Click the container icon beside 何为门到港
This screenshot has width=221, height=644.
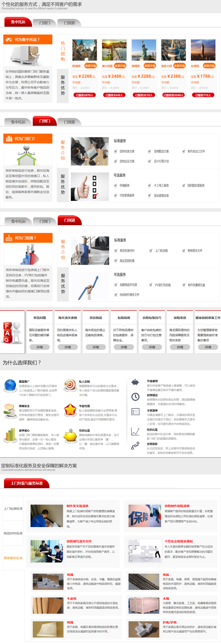[9, 238]
